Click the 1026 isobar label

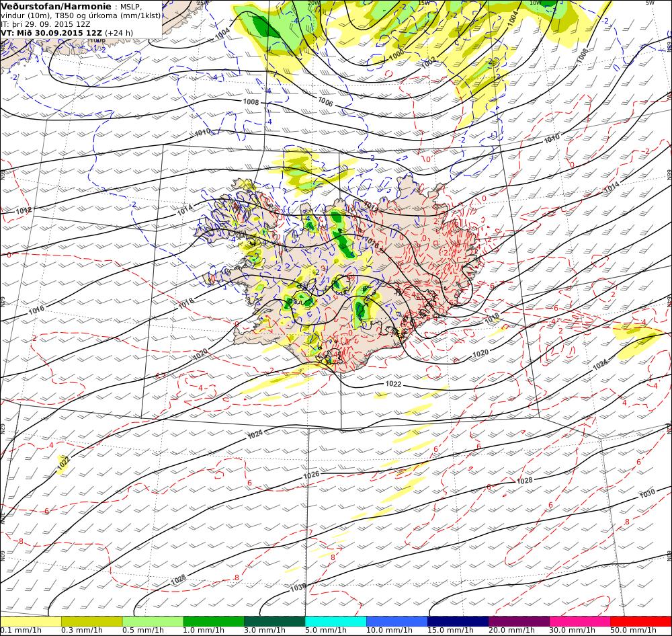point(311,475)
